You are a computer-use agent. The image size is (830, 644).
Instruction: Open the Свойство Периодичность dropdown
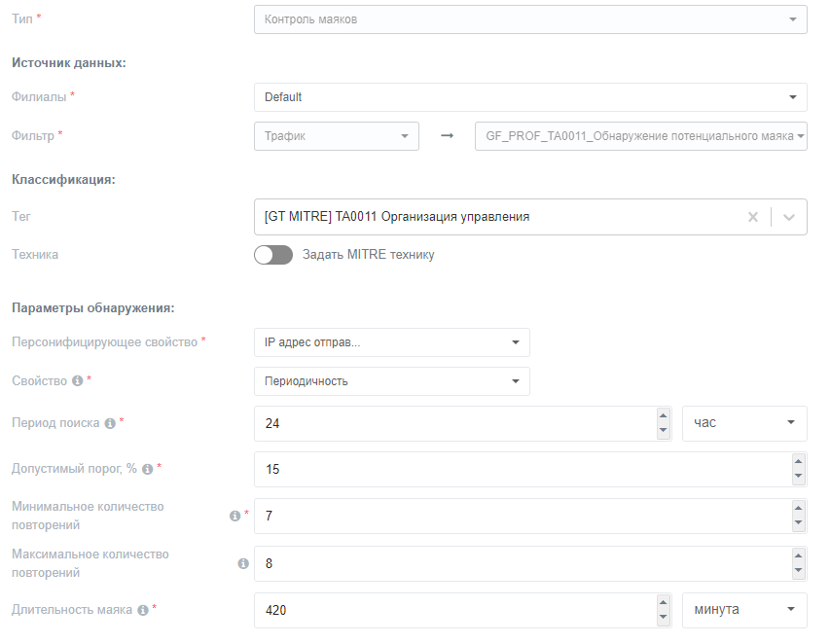pos(391,381)
